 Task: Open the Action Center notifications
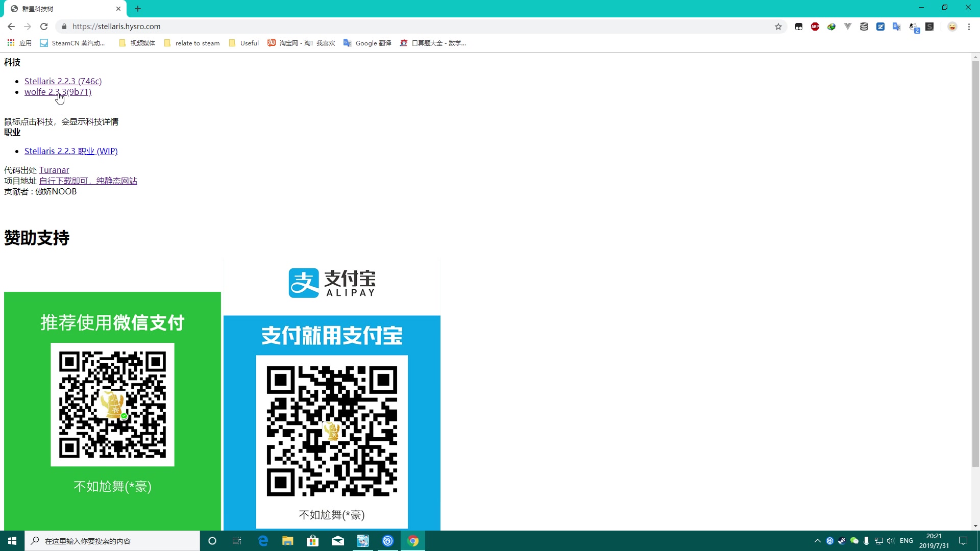(x=963, y=541)
